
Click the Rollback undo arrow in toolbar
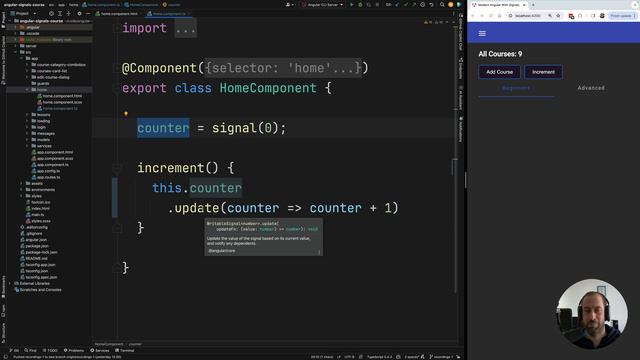431,4
